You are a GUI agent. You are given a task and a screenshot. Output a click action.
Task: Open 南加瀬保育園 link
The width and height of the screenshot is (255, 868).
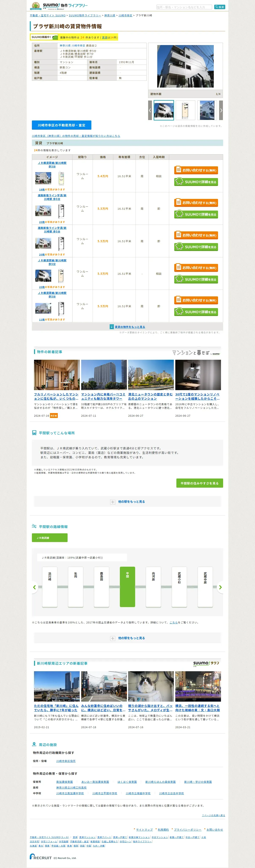click(64, 782)
